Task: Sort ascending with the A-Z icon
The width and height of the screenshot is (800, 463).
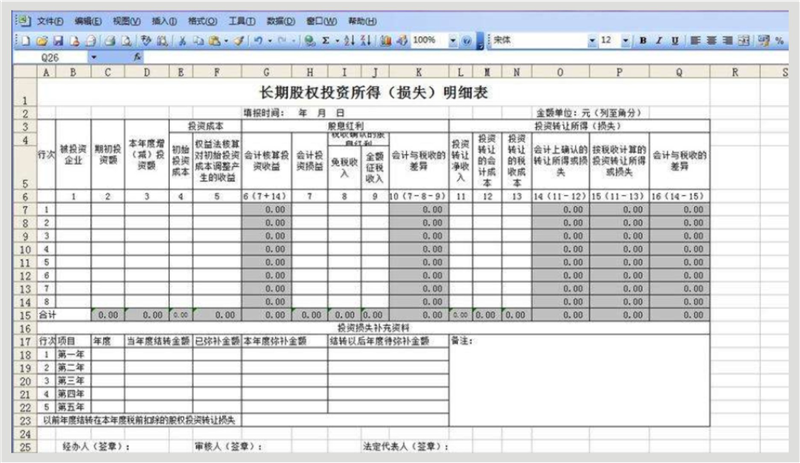Action: 349,40
